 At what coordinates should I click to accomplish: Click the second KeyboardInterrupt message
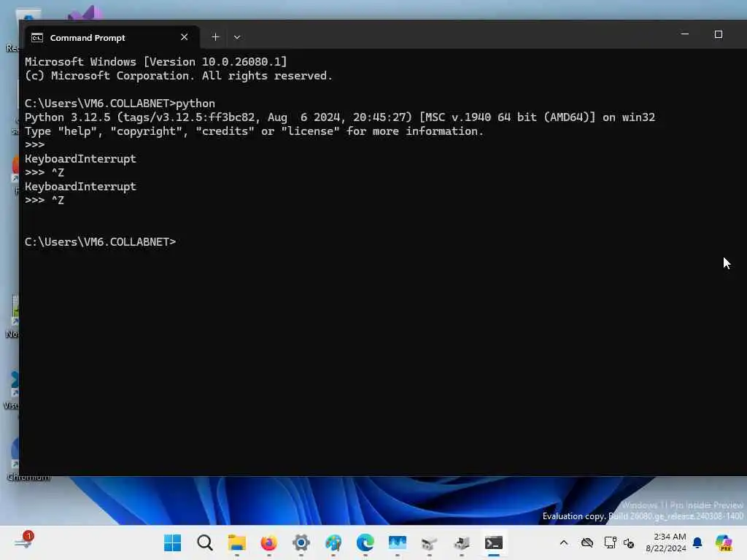tap(80, 187)
